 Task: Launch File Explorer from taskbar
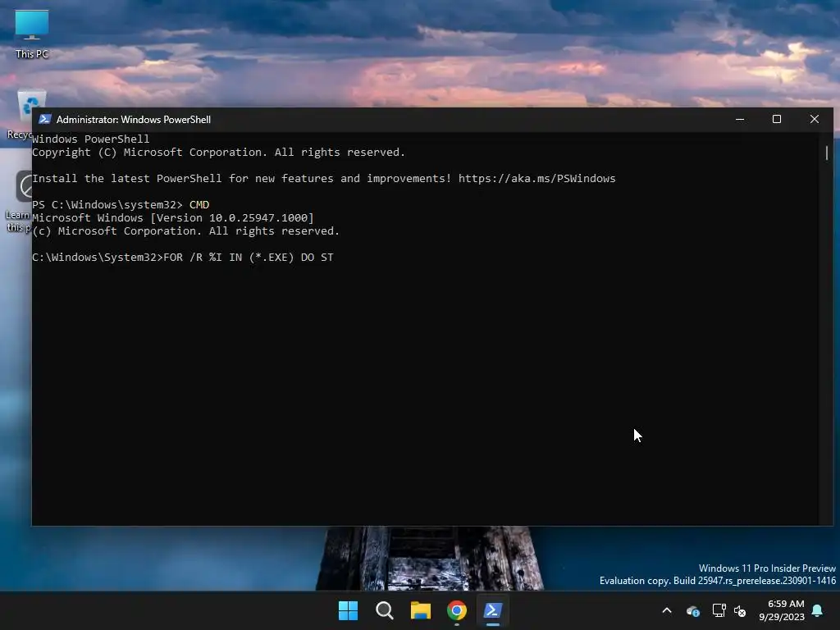421,610
